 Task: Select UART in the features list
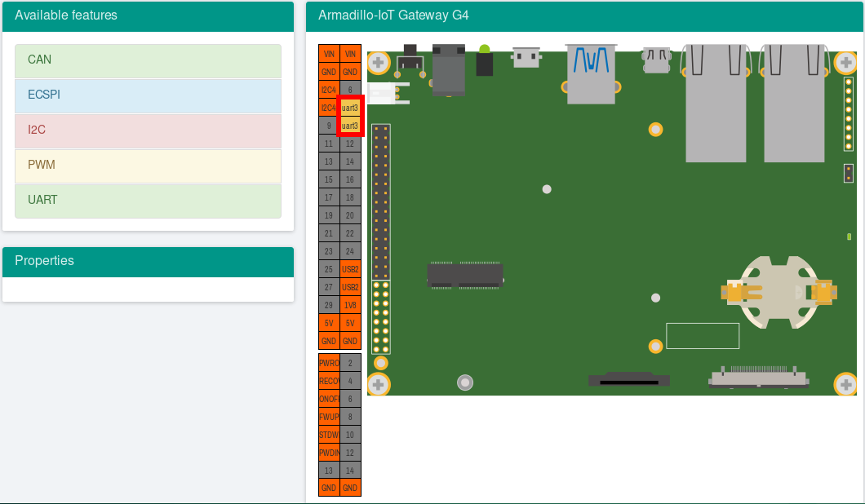148,201
